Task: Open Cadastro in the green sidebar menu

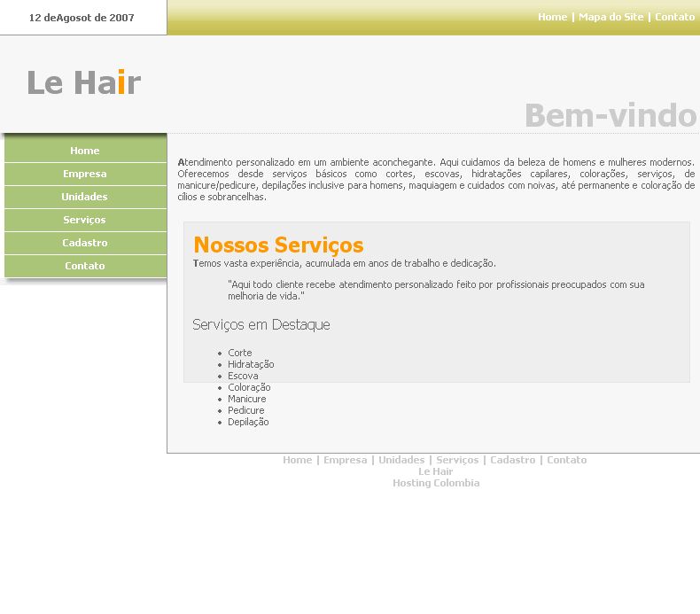Action: click(85, 243)
